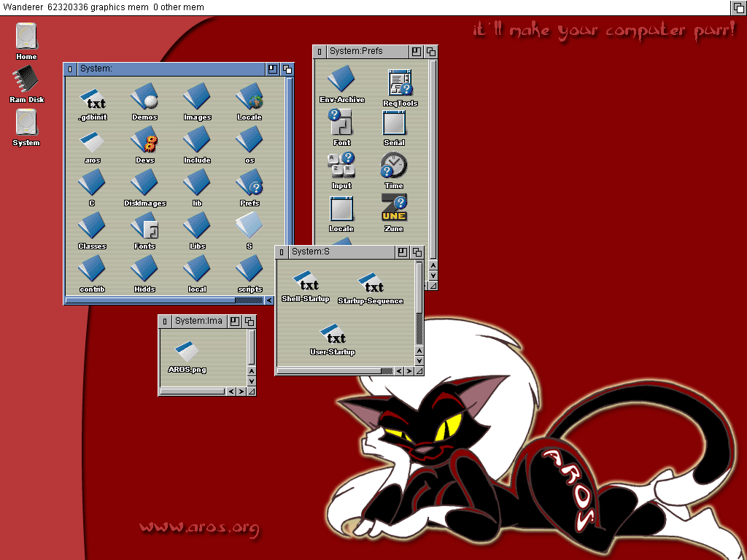Click the System:S window title bar

point(341,252)
